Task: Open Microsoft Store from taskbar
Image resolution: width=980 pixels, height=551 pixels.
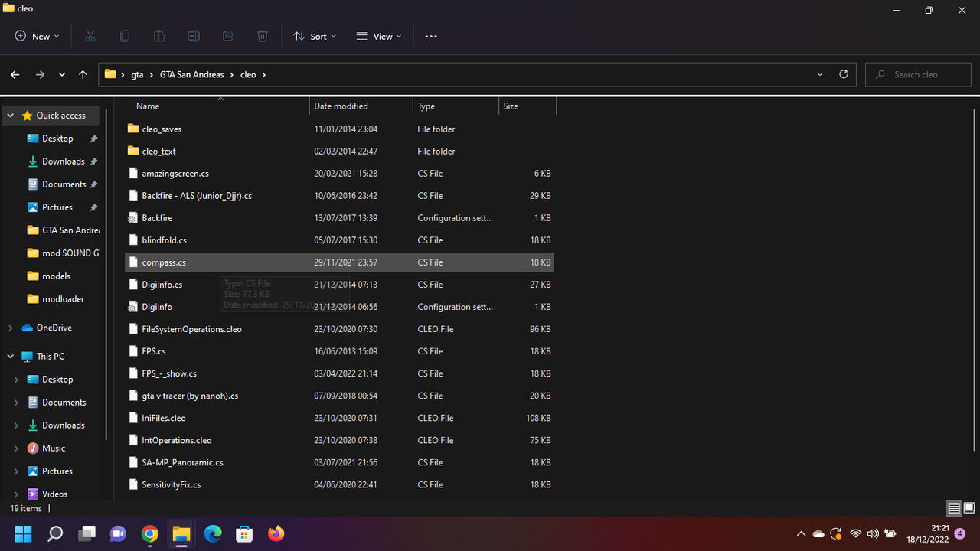Action: point(244,533)
